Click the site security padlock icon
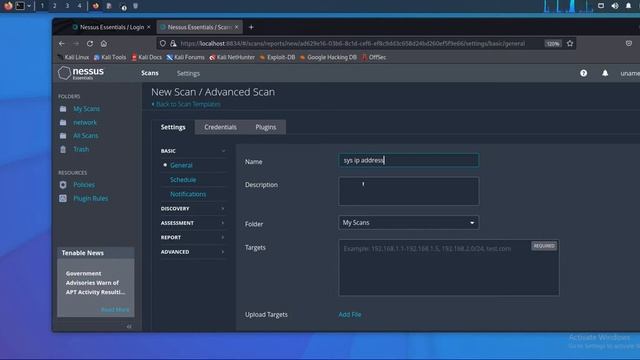 pos(173,43)
